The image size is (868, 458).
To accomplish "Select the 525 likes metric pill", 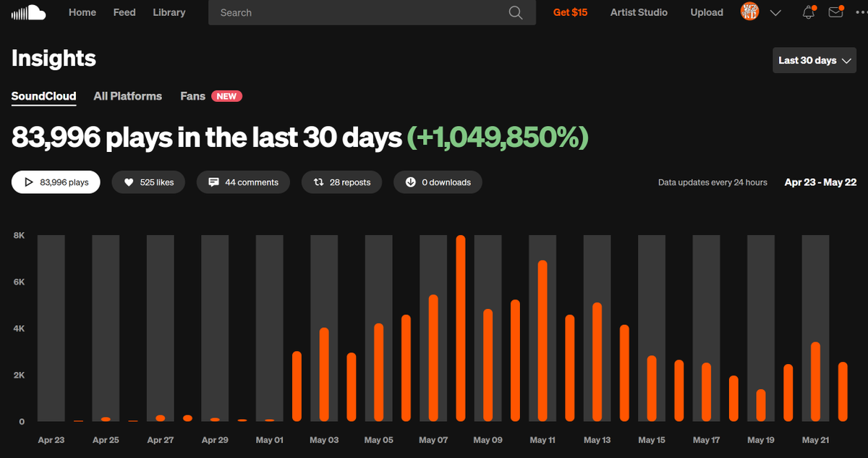I will [x=148, y=182].
